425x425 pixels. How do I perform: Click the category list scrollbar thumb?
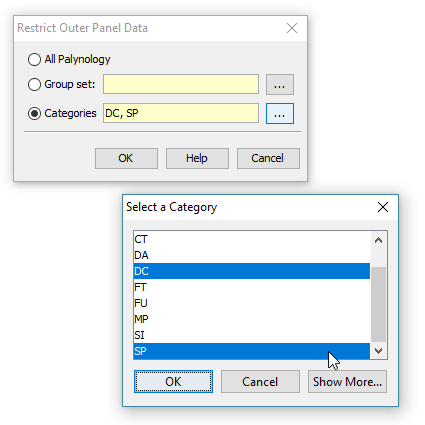(x=378, y=304)
